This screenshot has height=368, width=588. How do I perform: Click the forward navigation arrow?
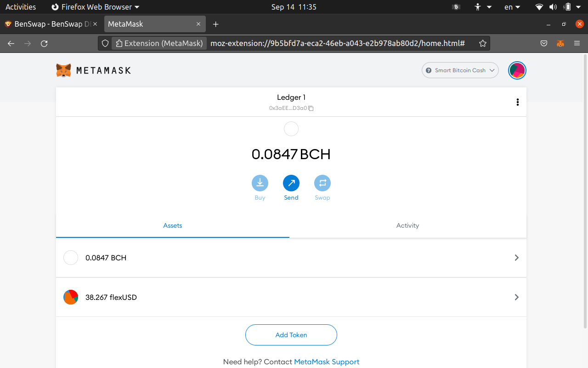28,43
